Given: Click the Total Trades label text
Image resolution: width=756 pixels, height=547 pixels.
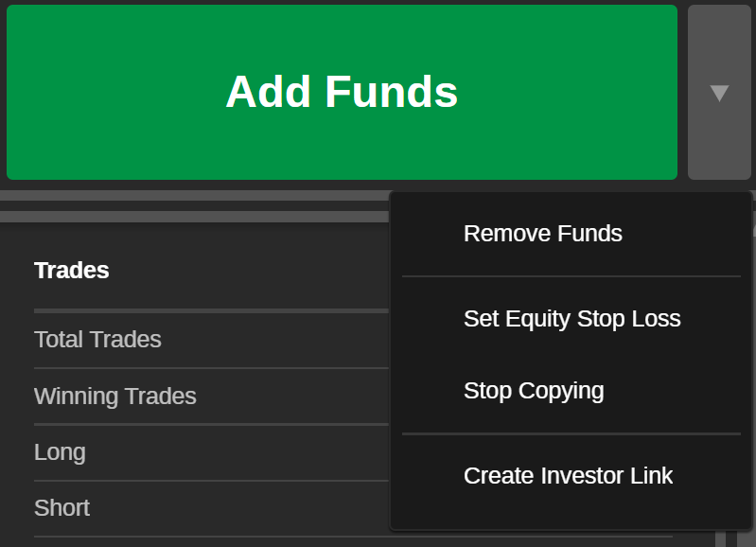Looking at the screenshot, I should click(x=97, y=340).
